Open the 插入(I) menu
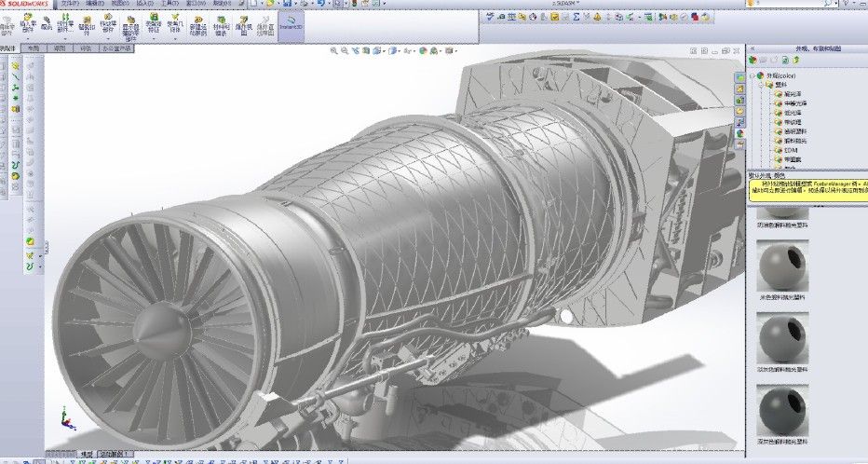The height and width of the screenshot is (464, 868). tap(145, 4)
